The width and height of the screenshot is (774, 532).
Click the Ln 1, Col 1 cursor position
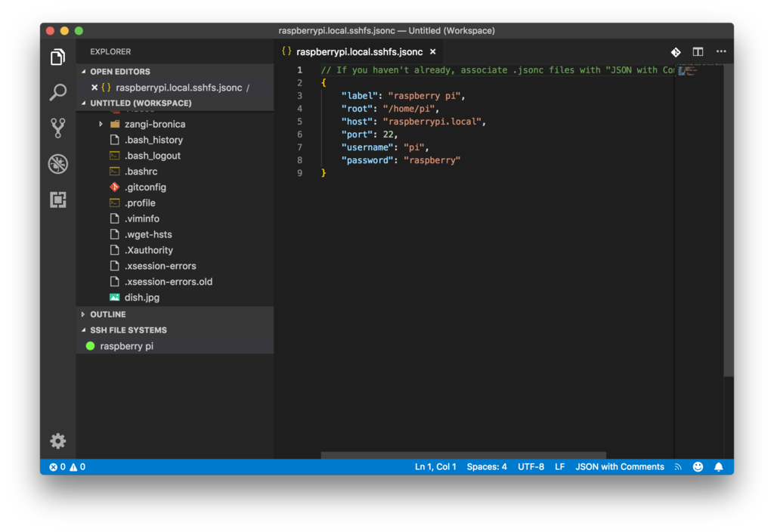[435, 467]
